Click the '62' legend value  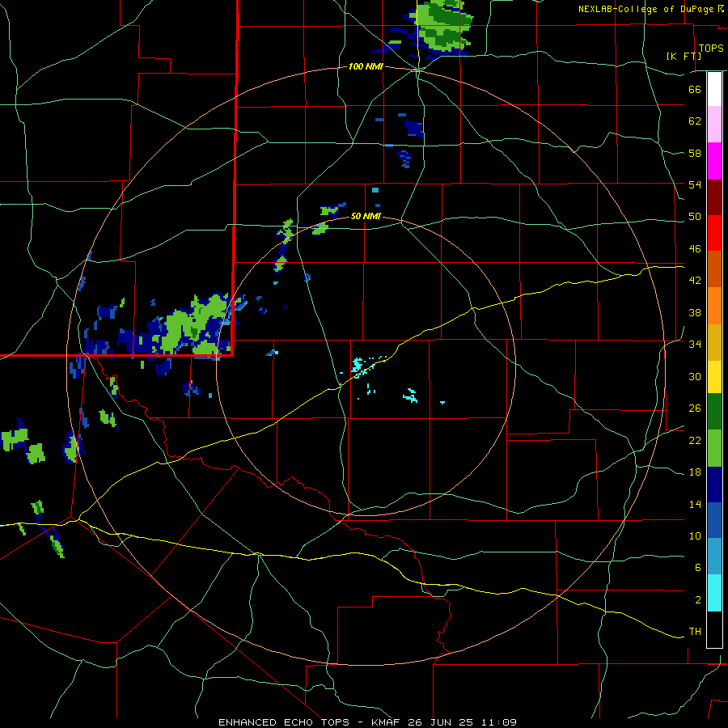point(695,121)
